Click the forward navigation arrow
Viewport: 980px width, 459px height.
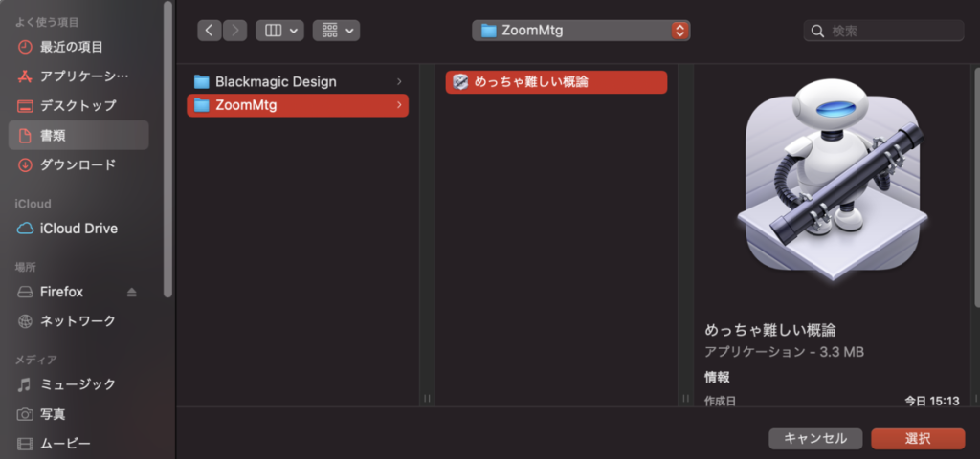coord(234,31)
